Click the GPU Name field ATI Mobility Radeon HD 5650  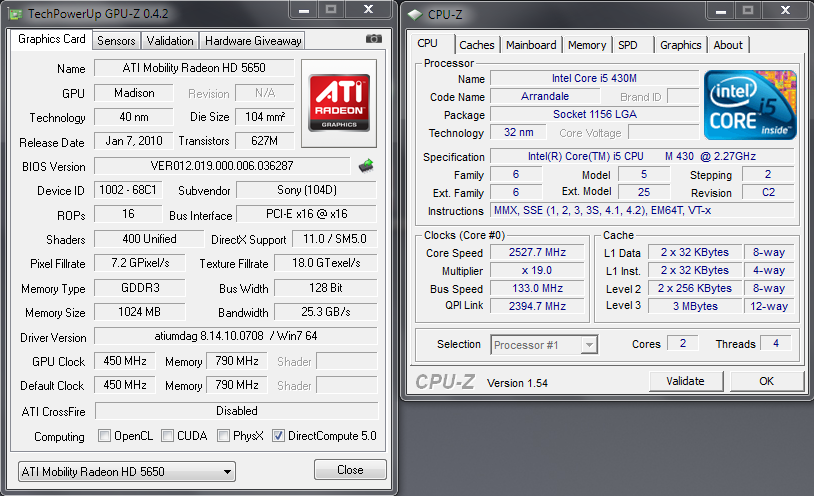pos(194,68)
